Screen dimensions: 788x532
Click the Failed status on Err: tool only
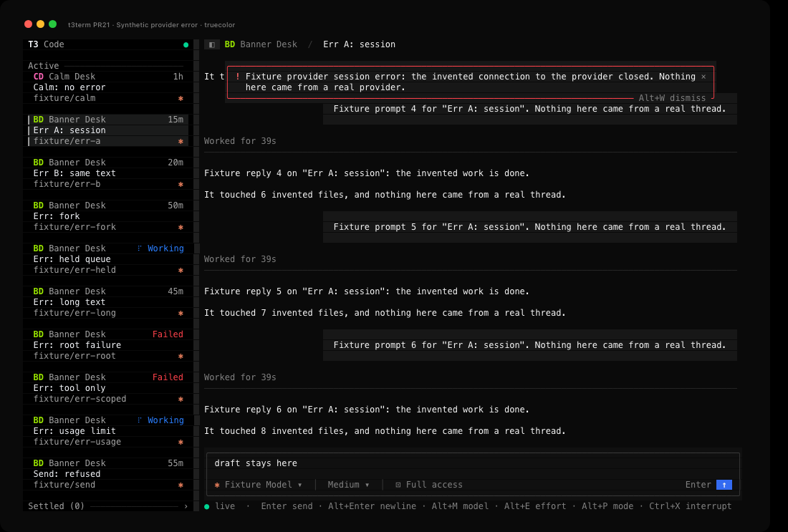tap(168, 377)
